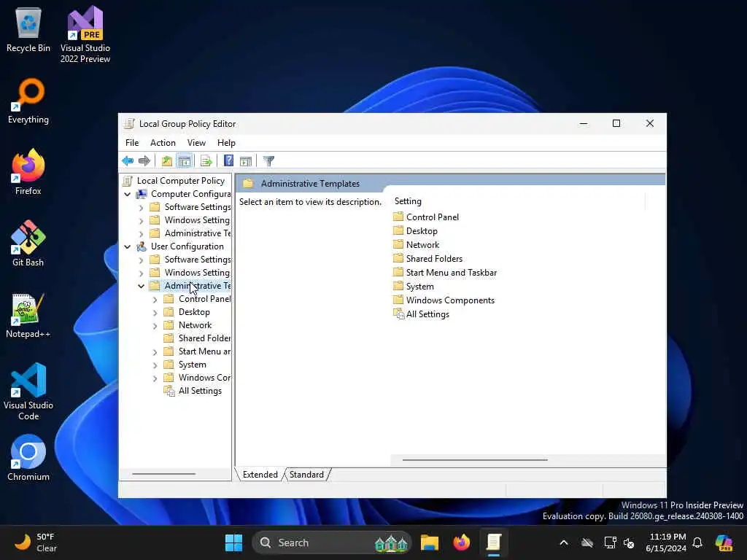Open Help via blue question mark icon

[228, 161]
